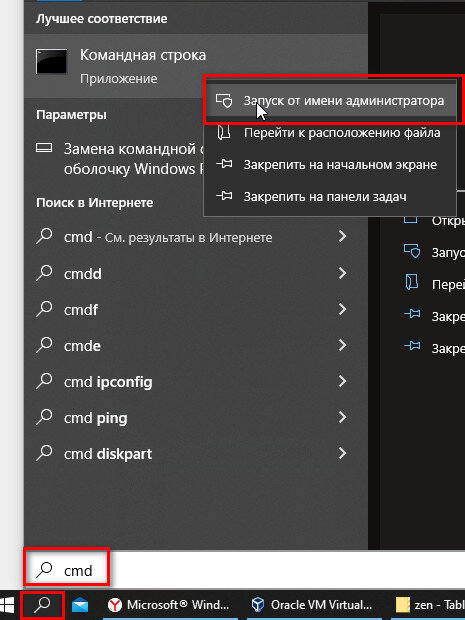Open the Mail app taskbar icon
The width and height of the screenshot is (465, 620).
[80, 605]
